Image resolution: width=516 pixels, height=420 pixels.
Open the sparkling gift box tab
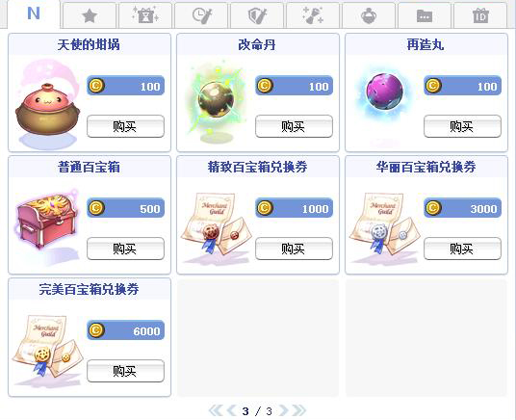pyautogui.click(x=145, y=15)
